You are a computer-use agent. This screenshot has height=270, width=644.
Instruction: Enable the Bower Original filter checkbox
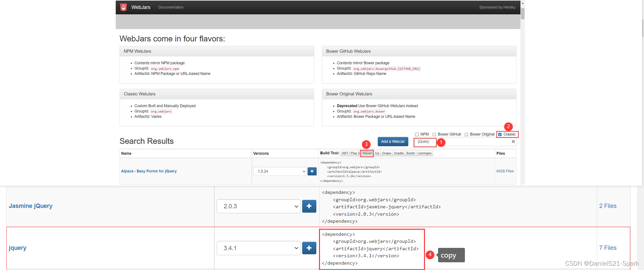click(466, 134)
